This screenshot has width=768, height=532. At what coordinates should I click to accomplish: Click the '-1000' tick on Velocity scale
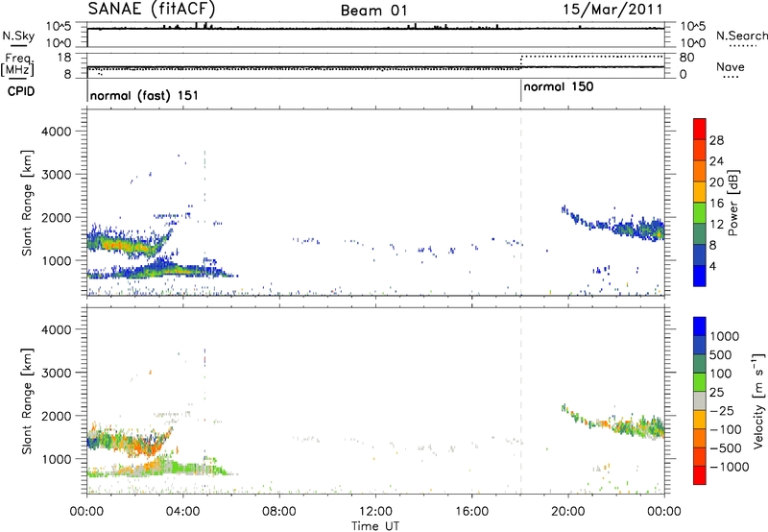click(729, 467)
